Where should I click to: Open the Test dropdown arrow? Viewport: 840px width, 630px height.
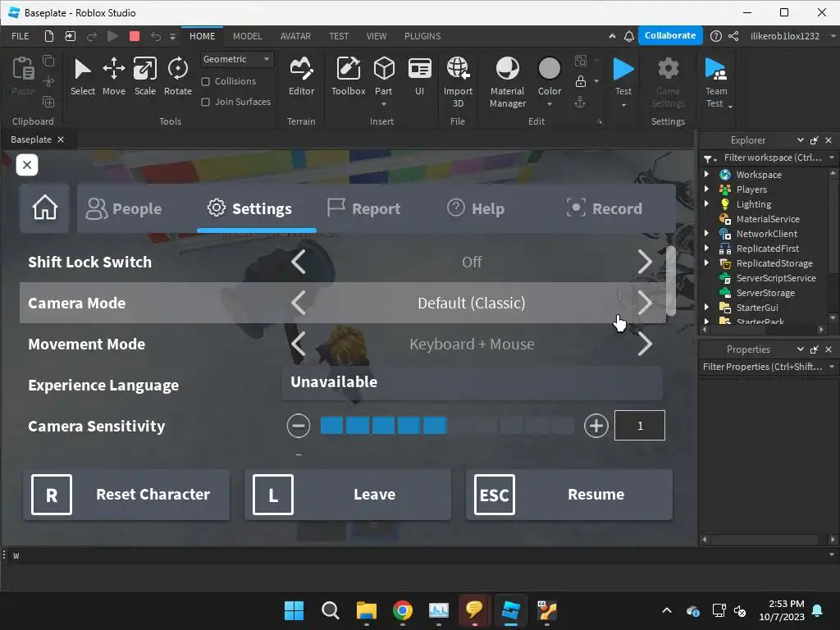(x=623, y=105)
